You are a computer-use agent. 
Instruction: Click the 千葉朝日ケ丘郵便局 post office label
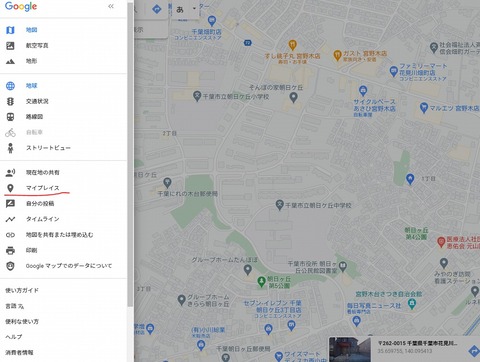[x=243, y=349]
